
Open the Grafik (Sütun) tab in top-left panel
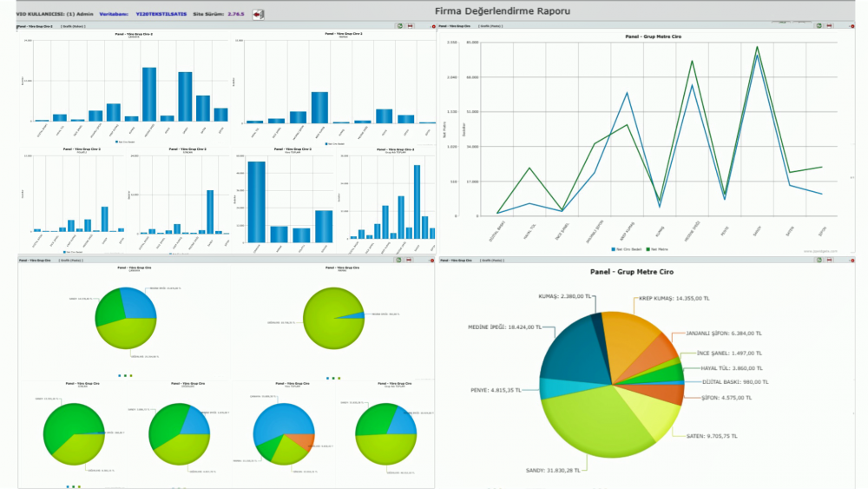[73, 27]
